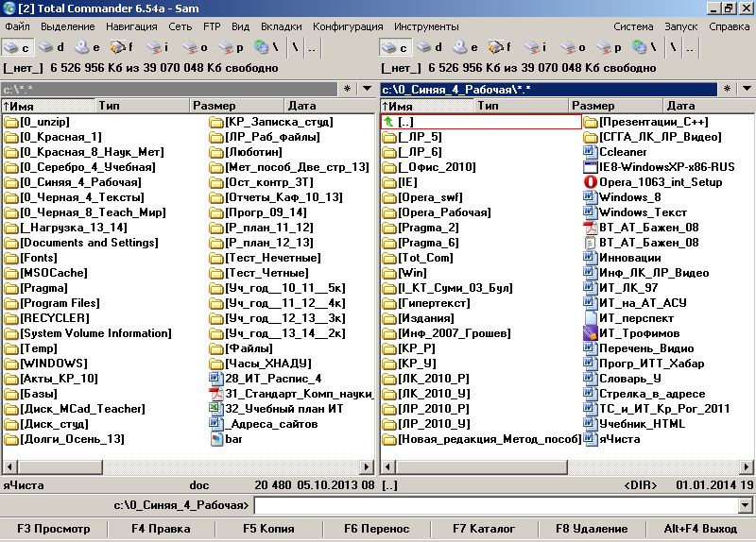The image size is (756, 542).
Task: Select the Ccleaner document icon
Action: coord(590,152)
